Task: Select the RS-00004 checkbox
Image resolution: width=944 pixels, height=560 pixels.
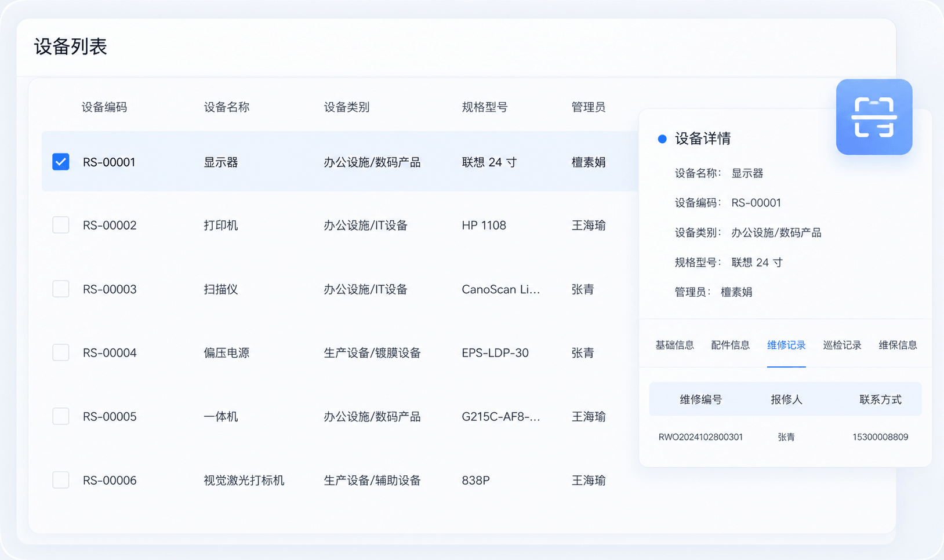Action: 61,352
